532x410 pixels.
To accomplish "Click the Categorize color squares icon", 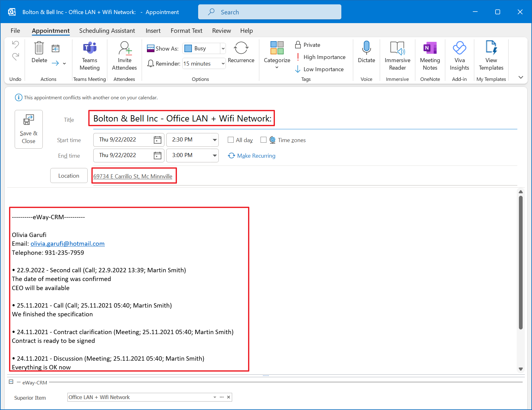I will [x=277, y=48].
